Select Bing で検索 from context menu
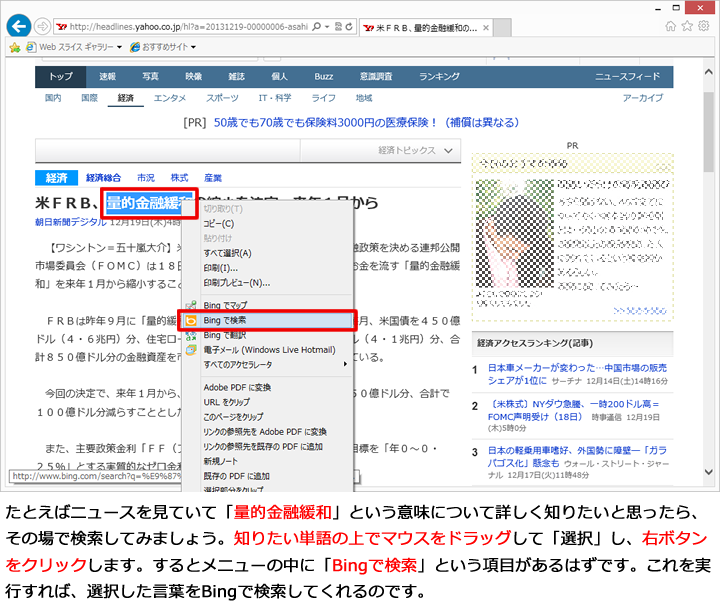Image resolution: width=720 pixels, height=603 pixels. (x=268, y=320)
